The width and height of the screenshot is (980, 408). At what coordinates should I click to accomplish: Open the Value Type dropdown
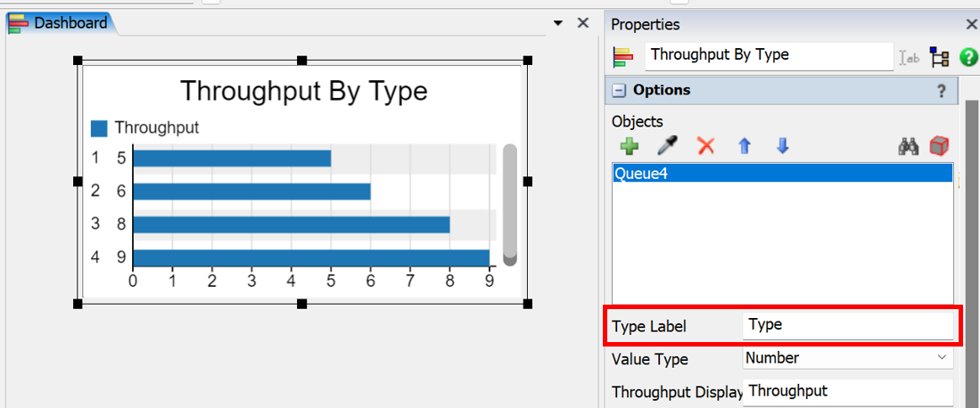[847, 358]
